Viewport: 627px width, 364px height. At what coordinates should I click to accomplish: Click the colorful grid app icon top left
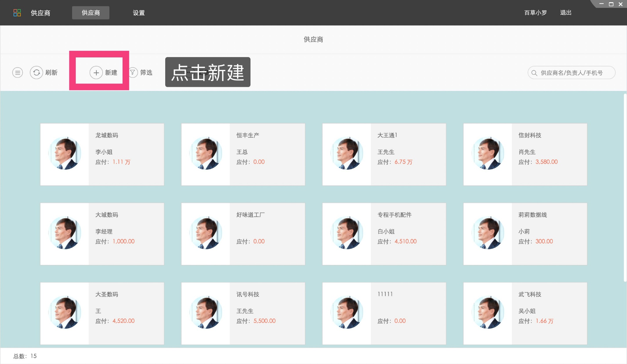coord(17,13)
